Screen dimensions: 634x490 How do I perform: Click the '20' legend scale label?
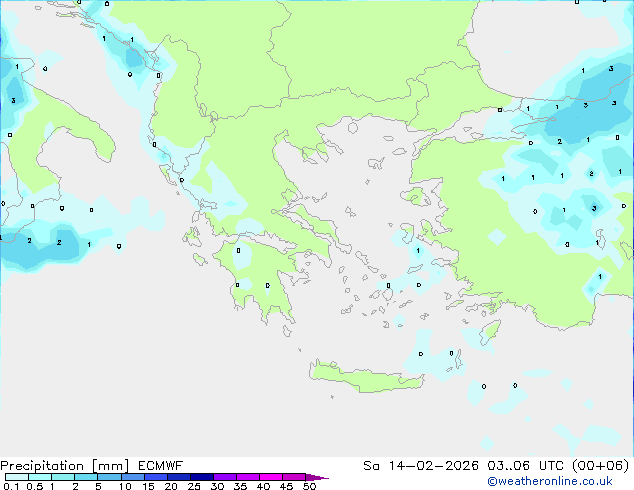[x=171, y=486]
